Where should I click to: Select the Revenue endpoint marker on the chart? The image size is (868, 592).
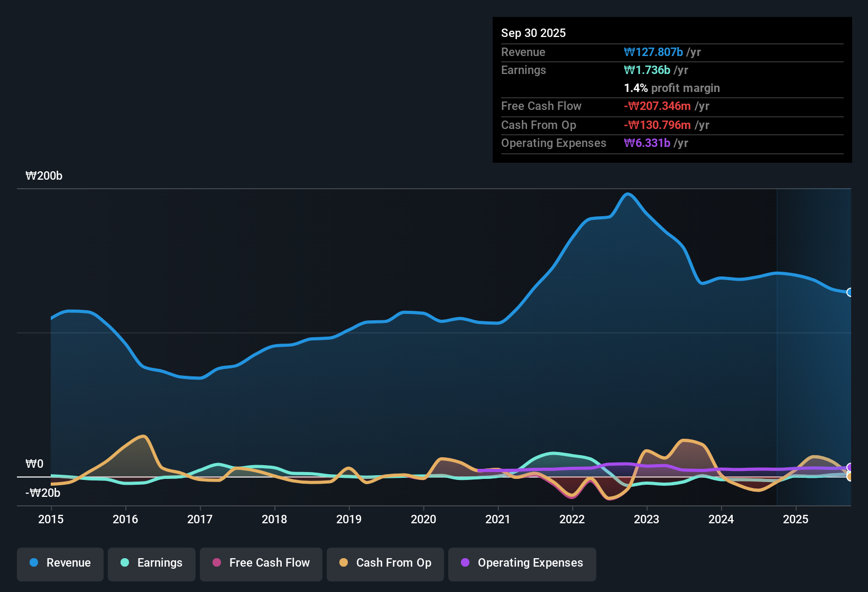pyautogui.click(x=850, y=292)
